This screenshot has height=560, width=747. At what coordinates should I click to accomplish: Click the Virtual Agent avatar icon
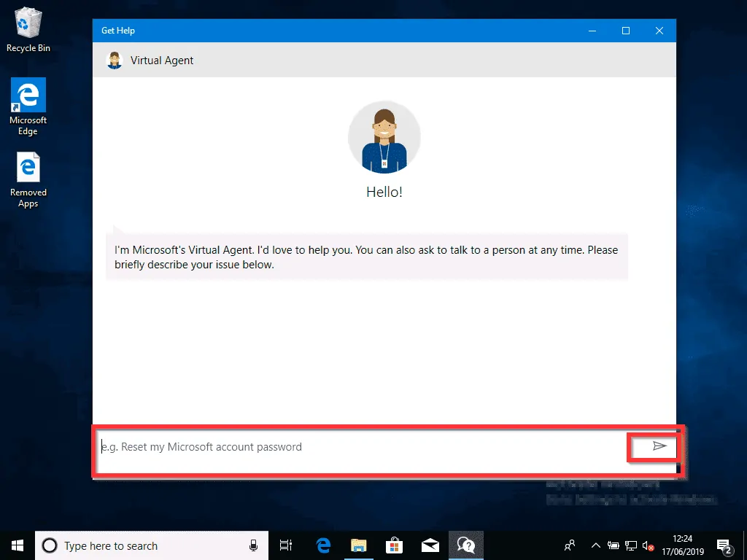pyautogui.click(x=114, y=60)
